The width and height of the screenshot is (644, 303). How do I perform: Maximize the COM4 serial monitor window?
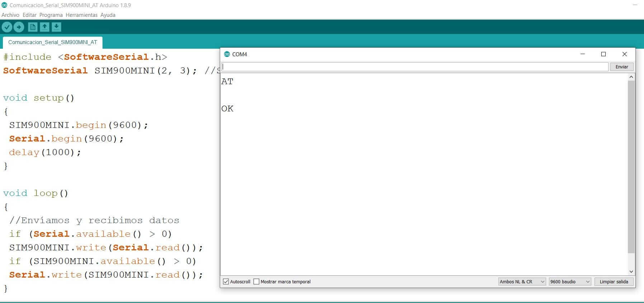[x=603, y=54]
